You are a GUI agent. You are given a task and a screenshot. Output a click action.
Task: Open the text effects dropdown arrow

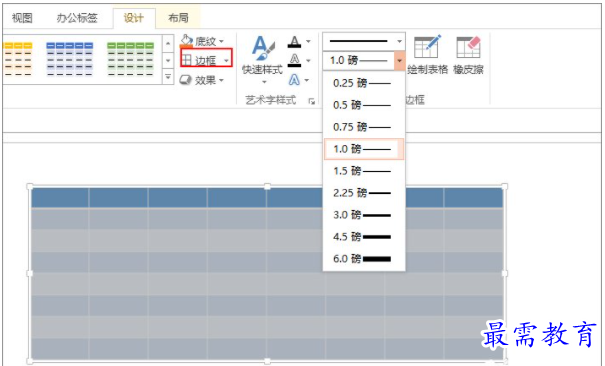(307, 80)
